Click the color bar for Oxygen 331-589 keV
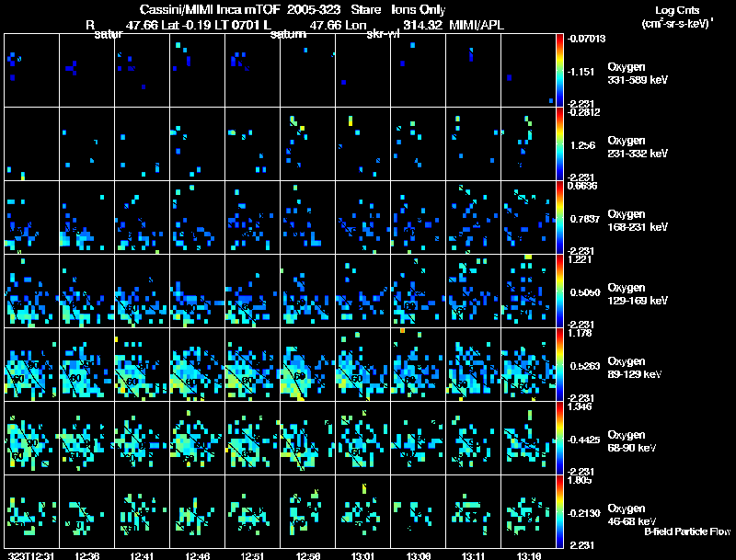 (x=559, y=71)
